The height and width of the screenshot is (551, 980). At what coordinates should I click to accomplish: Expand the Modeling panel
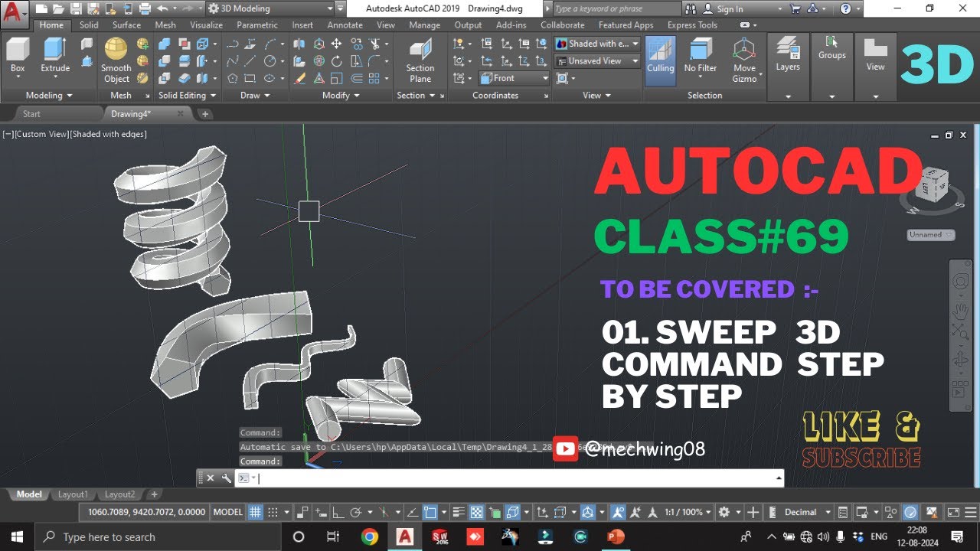tap(49, 96)
